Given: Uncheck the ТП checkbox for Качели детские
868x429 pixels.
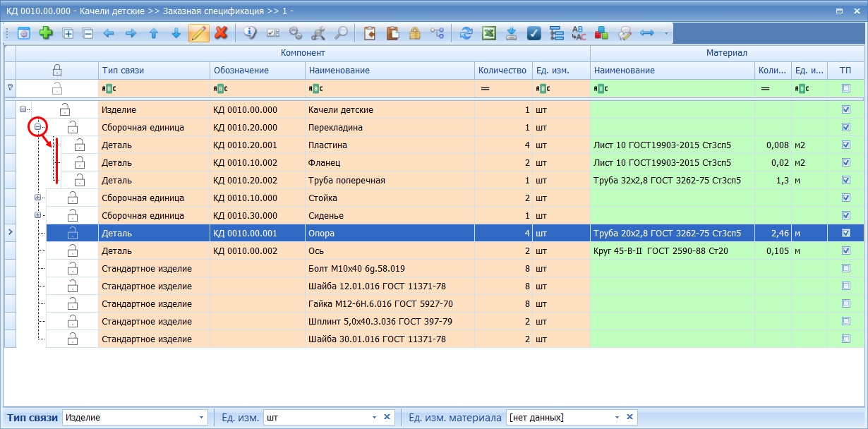Looking at the screenshot, I should pos(846,110).
